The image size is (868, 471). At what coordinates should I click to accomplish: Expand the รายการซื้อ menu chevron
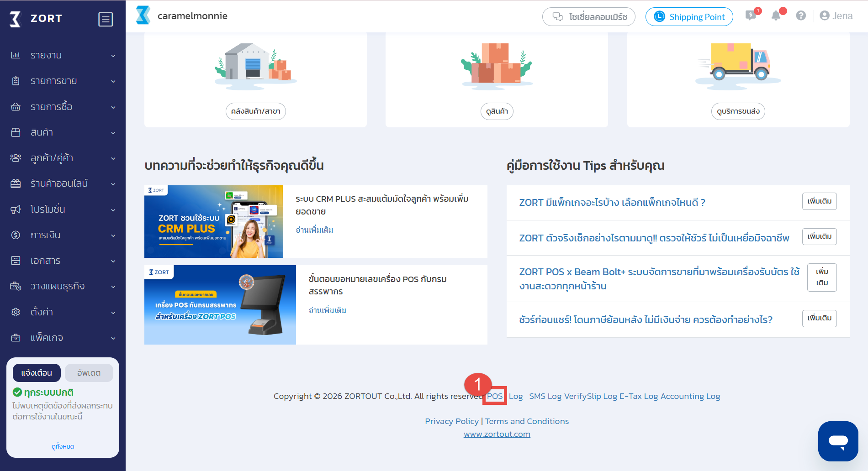click(x=113, y=107)
